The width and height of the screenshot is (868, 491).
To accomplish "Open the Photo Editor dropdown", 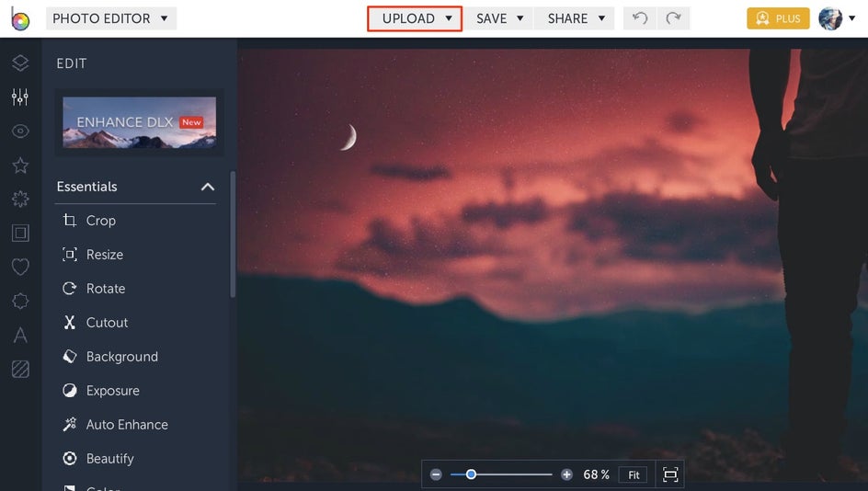I will click(110, 18).
